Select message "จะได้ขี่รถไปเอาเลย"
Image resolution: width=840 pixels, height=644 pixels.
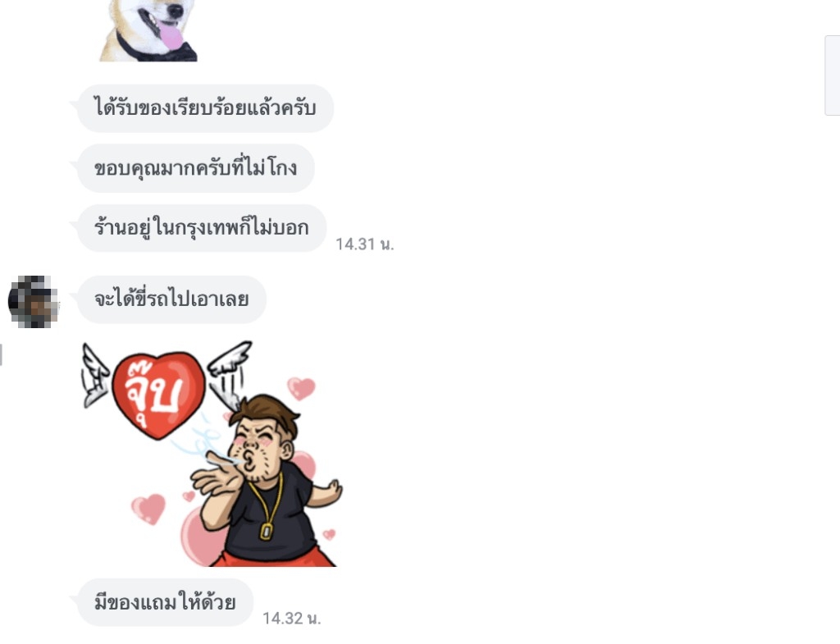coord(171,299)
